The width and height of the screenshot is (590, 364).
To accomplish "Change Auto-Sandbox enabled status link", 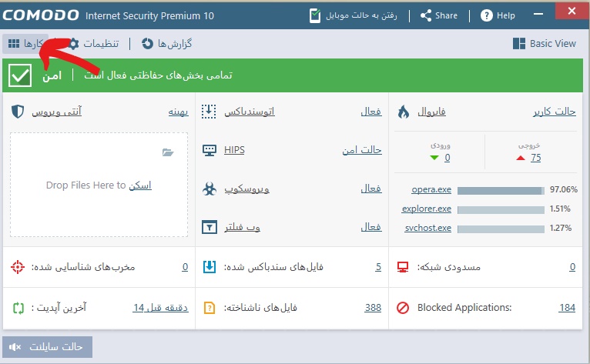I will (371, 112).
